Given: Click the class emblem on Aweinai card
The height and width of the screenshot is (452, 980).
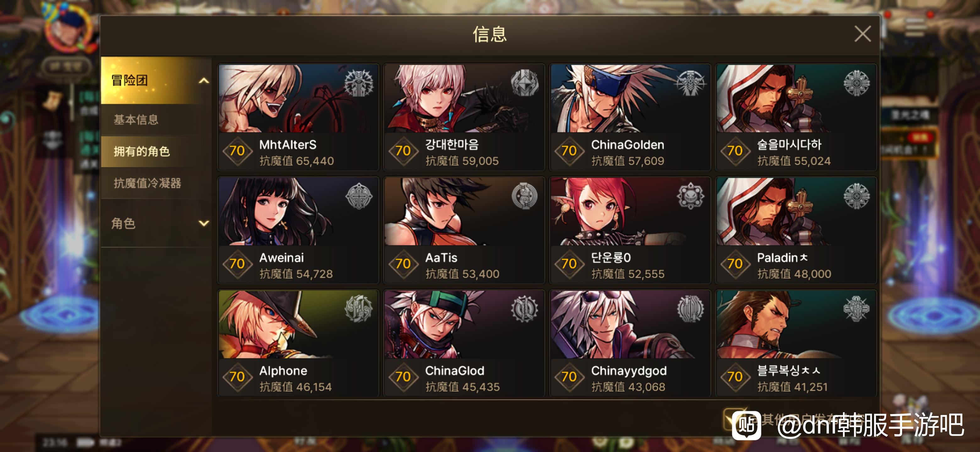Looking at the screenshot, I should tap(359, 196).
